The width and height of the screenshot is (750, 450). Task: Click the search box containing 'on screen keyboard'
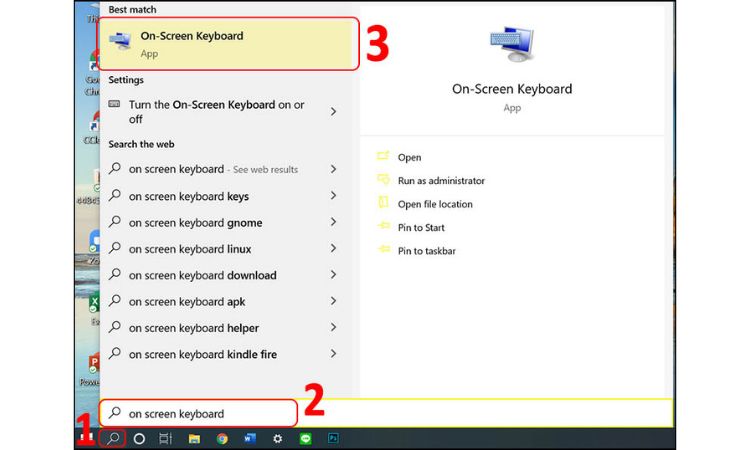pos(200,413)
